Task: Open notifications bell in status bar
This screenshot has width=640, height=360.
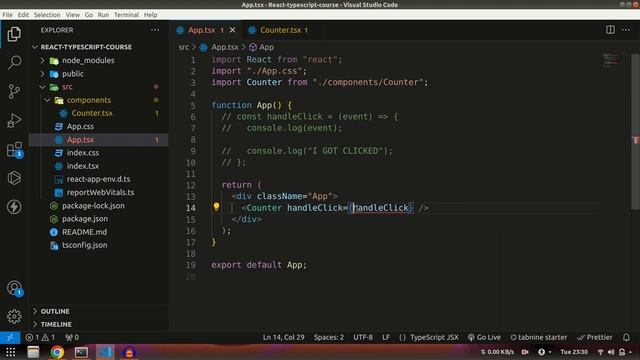Action: (x=626, y=338)
